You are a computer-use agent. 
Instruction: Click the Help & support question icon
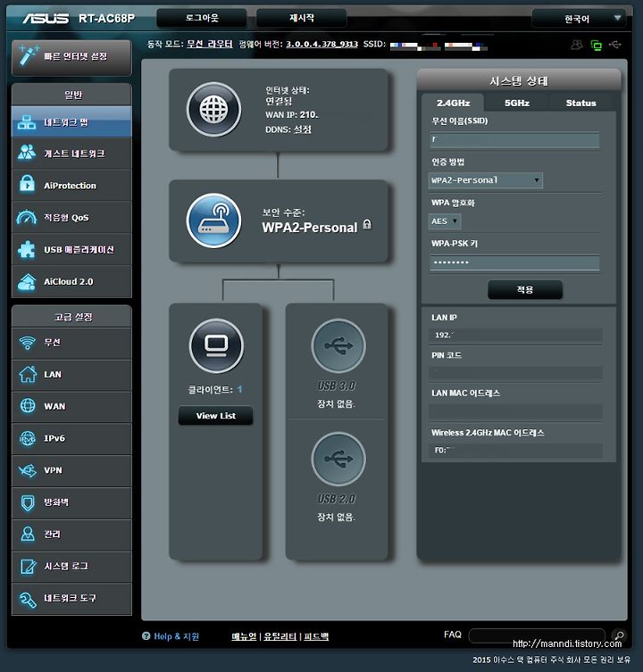(x=146, y=636)
